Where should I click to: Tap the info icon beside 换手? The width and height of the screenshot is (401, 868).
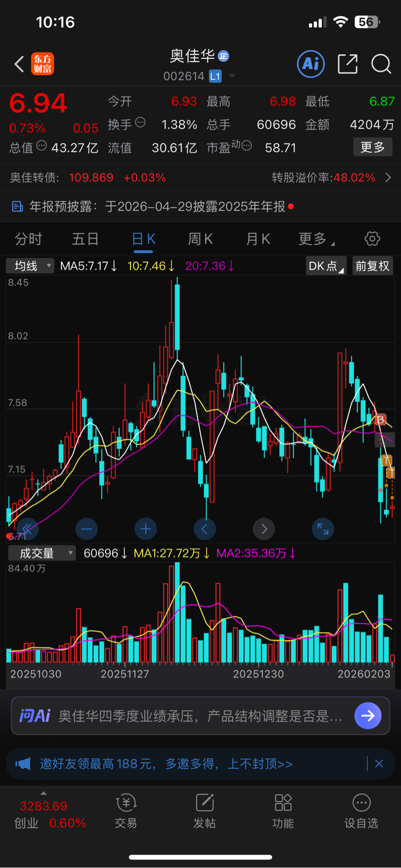[140, 123]
